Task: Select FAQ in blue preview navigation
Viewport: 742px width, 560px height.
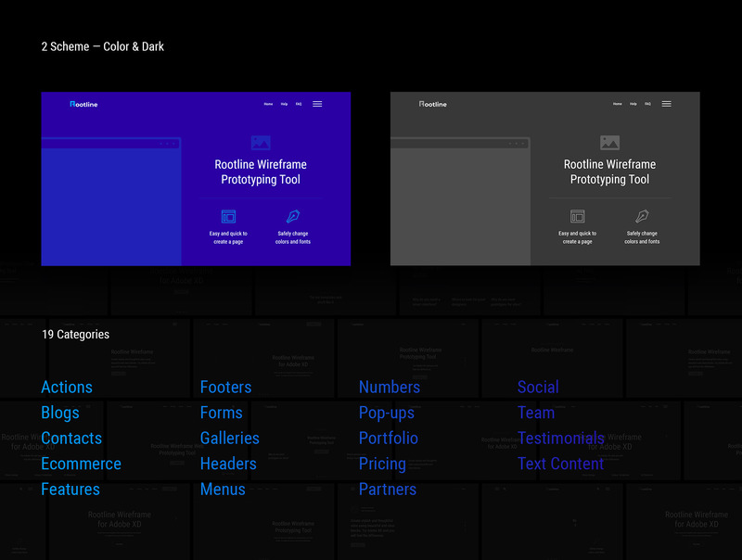Action: 299,104
